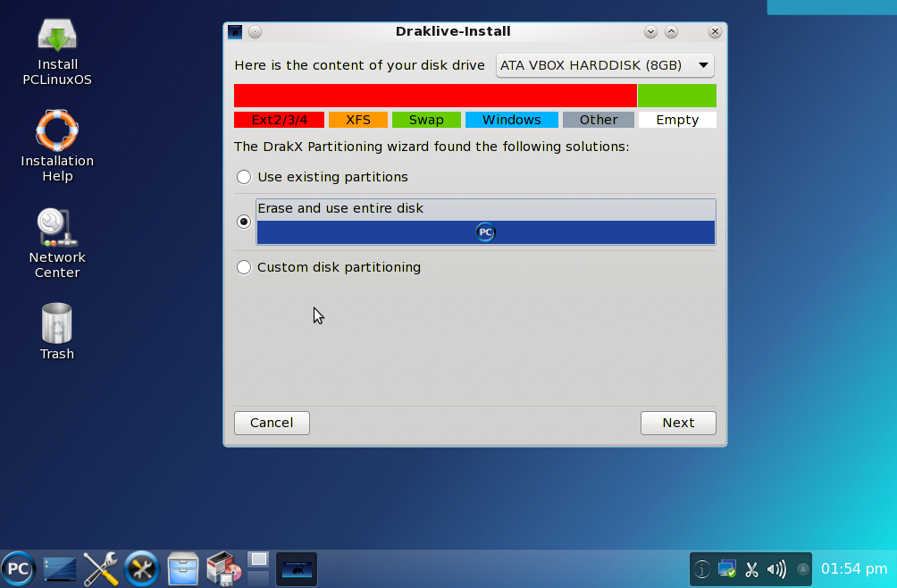The image size is (897, 588).
Task: Open the Trash desktop icon
Action: tap(57, 332)
